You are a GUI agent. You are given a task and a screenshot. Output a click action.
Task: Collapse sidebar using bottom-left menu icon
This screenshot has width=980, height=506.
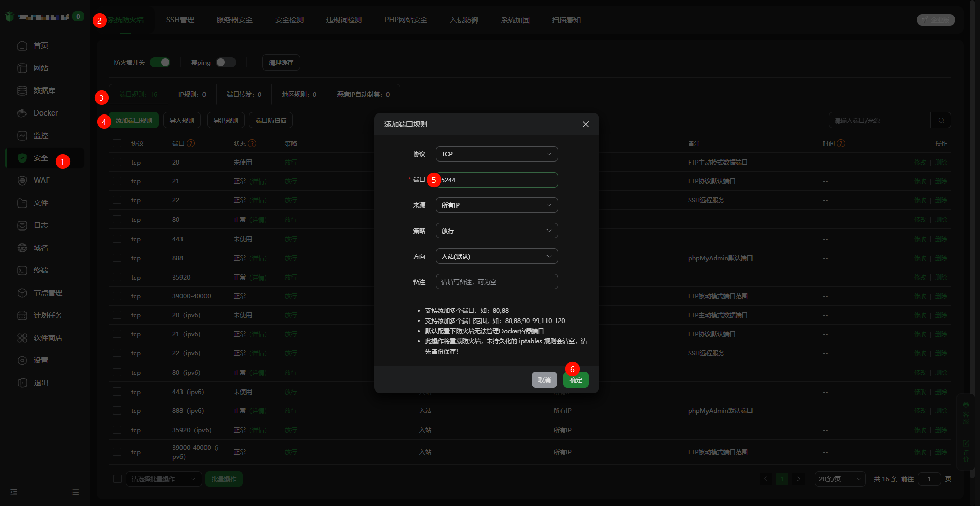point(14,492)
